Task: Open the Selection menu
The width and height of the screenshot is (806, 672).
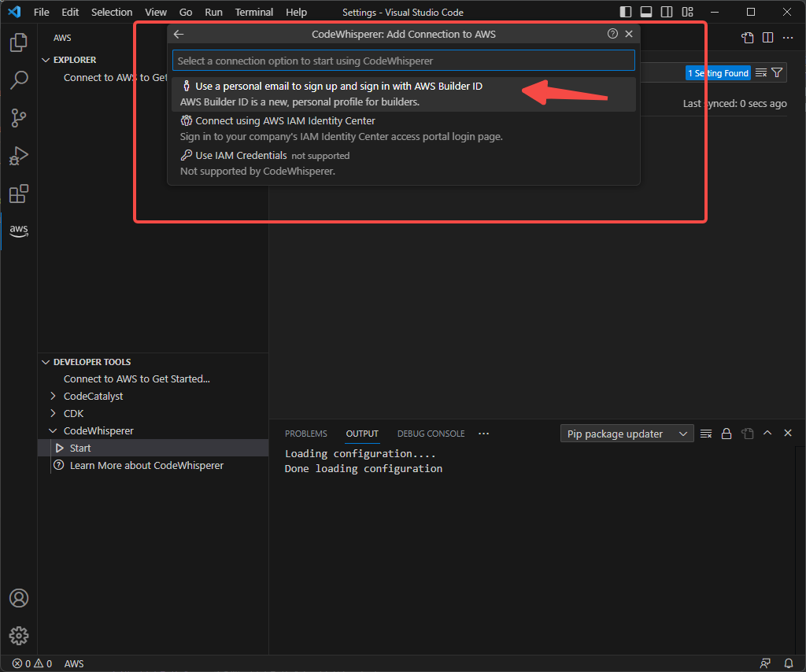Action: point(112,12)
